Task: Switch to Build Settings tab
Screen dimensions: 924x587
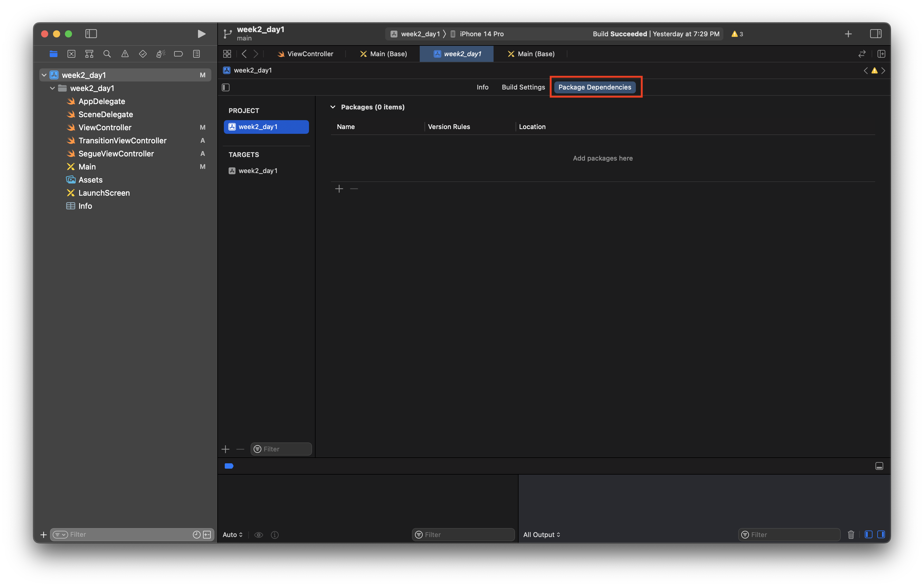Action: tap(523, 87)
